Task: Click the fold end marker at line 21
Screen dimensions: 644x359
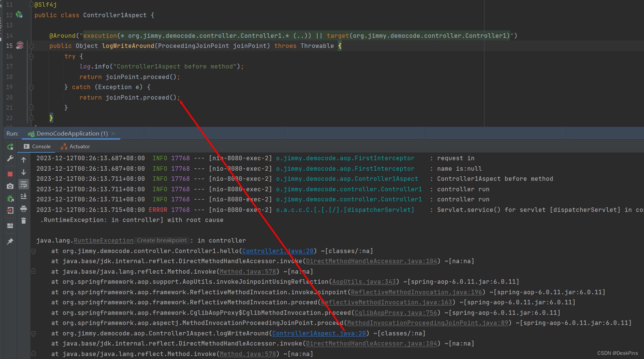Action: (x=31, y=107)
